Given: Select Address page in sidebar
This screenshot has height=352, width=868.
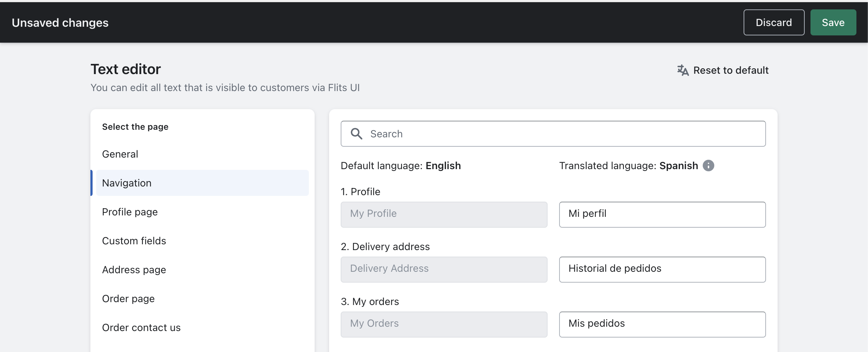Looking at the screenshot, I should click(x=134, y=270).
